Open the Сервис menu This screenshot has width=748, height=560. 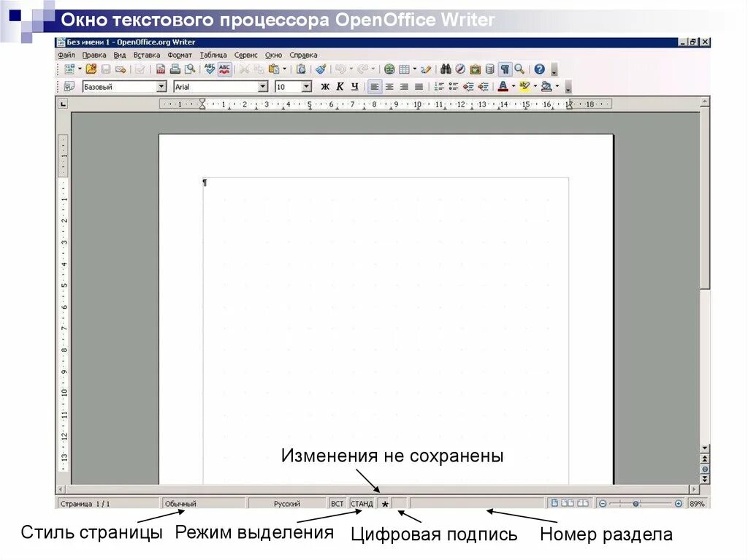click(x=245, y=55)
